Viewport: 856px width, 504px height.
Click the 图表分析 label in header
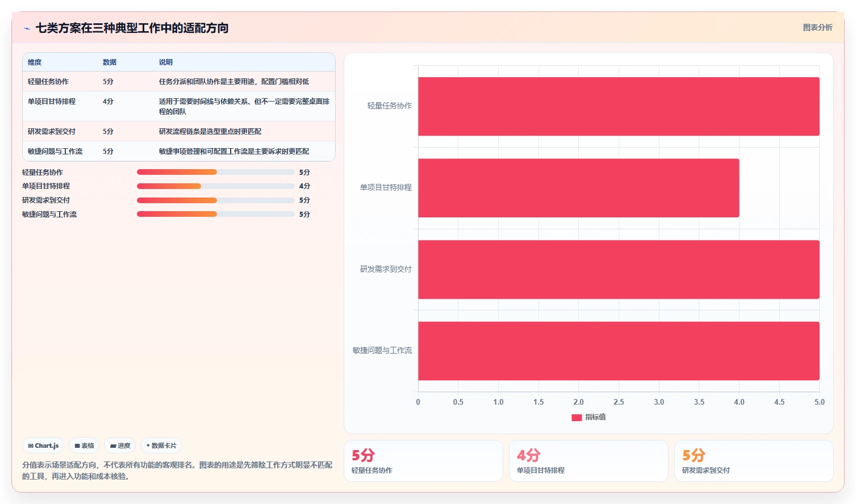click(817, 27)
